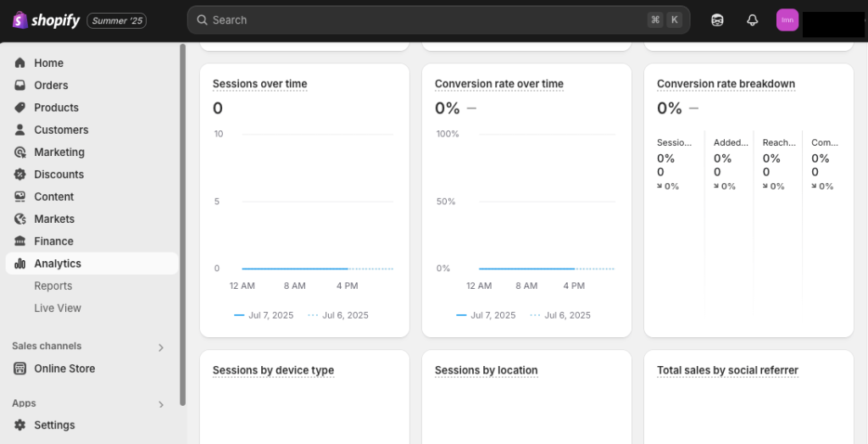The image size is (868, 444).
Task: Click the Orders inbox icon
Action: tap(20, 85)
